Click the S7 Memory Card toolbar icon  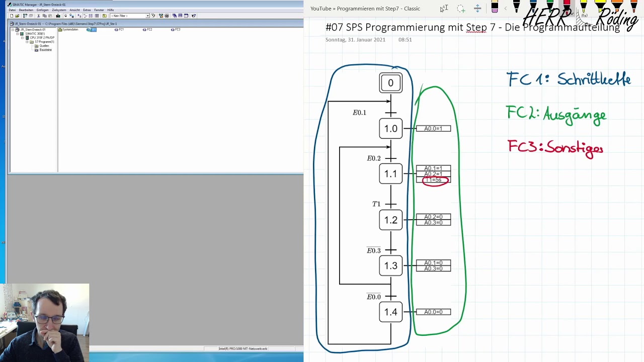31,16
